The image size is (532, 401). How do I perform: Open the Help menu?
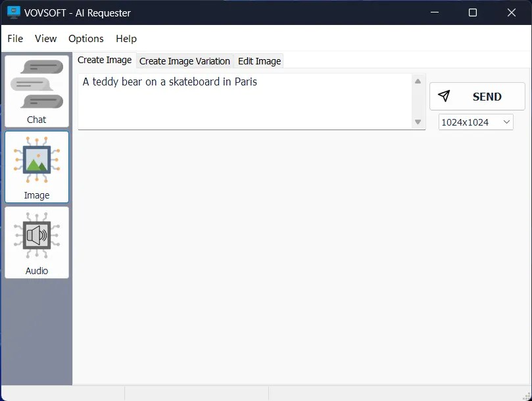pos(126,39)
